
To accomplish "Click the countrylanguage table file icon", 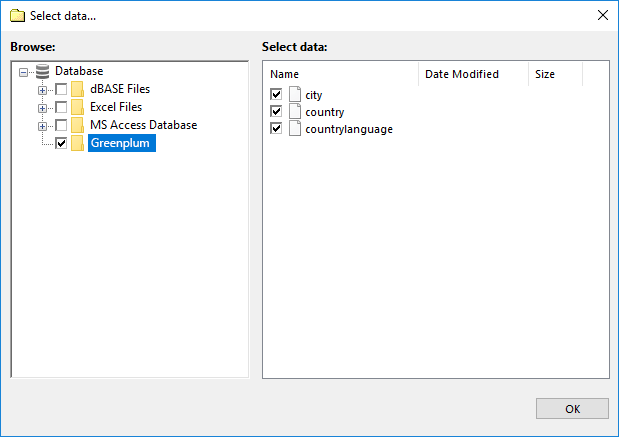I will coord(295,129).
